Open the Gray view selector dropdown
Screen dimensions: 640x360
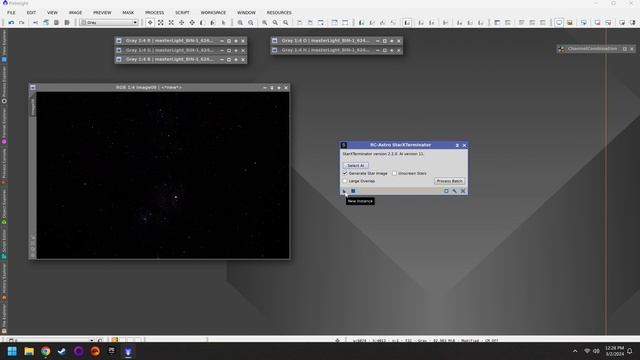click(x=109, y=22)
